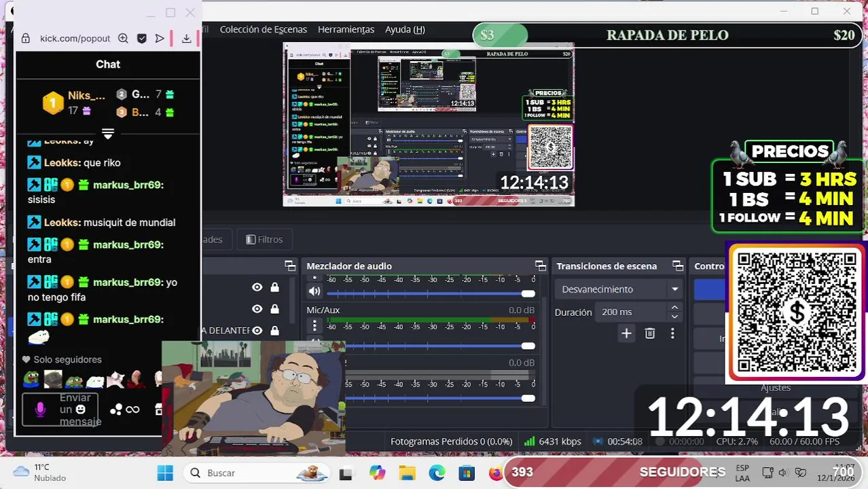The height and width of the screenshot is (489, 868).
Task: Click the 00:54:08 streaming time in status bar
Action: point(618,441)
